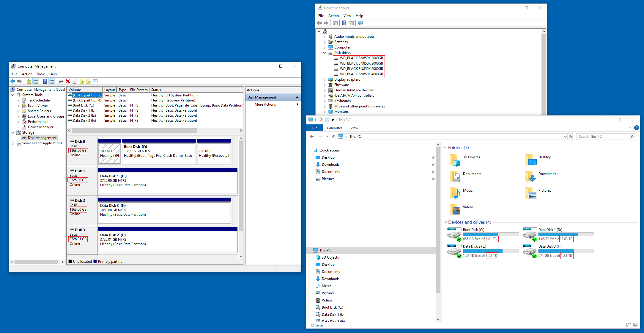Click Back arrow in Device Manager toolbar

[319, 23]
